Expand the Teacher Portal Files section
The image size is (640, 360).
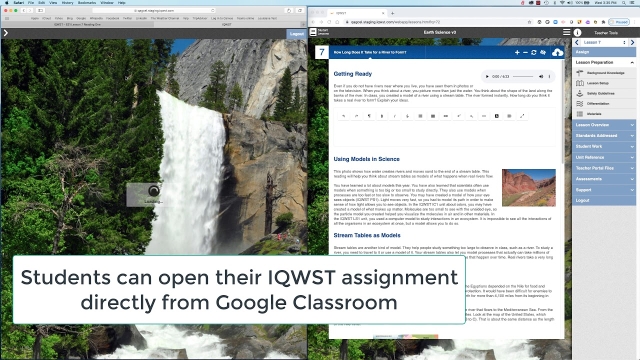tap(604, 168)
